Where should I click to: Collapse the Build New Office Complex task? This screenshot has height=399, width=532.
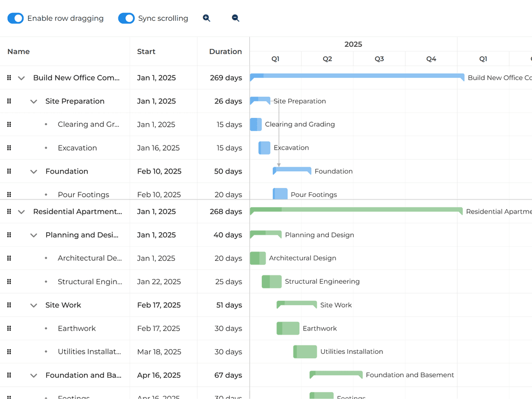click(21, 77)
